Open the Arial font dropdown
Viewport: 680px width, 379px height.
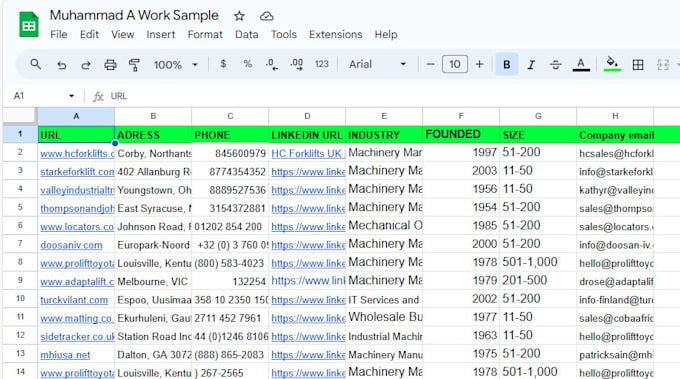(377, 64)
